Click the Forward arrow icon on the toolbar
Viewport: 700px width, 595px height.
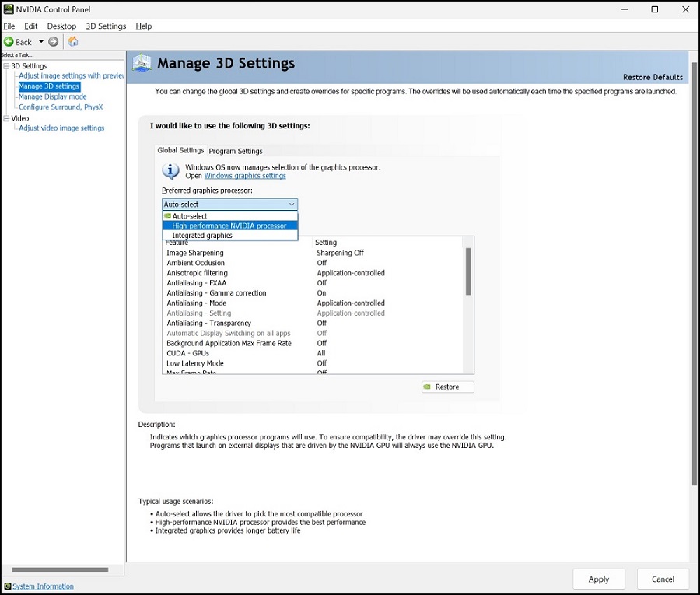click(53, 41)
